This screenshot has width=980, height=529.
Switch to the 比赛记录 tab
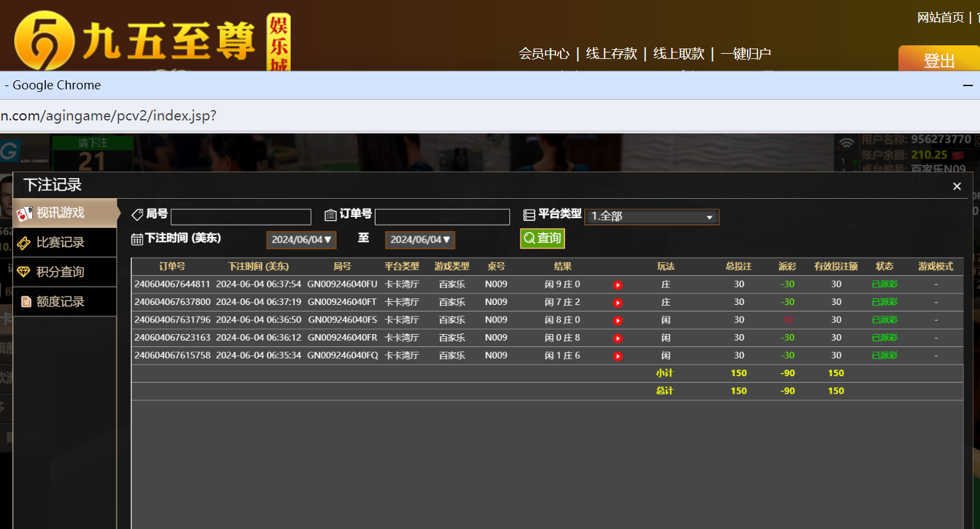(x=64, y=243)
